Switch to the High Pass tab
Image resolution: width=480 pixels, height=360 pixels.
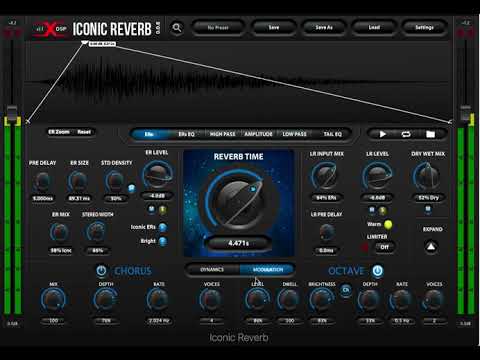222,134
